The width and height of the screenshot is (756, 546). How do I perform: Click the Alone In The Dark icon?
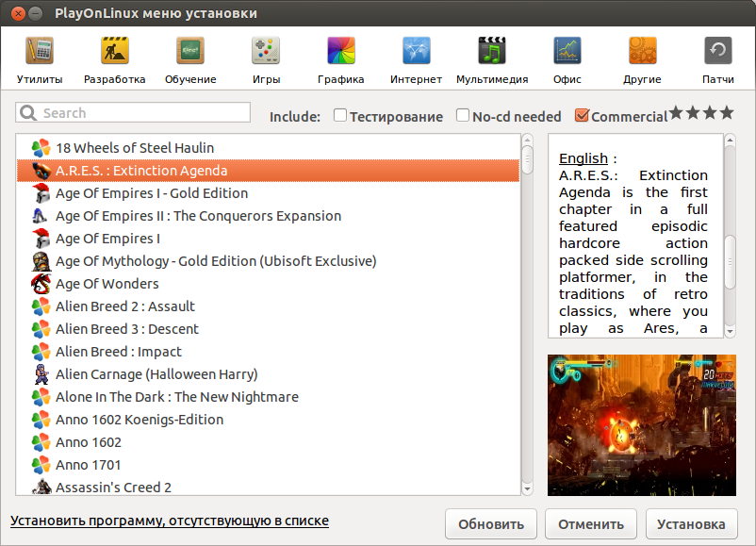pos(41,397)
